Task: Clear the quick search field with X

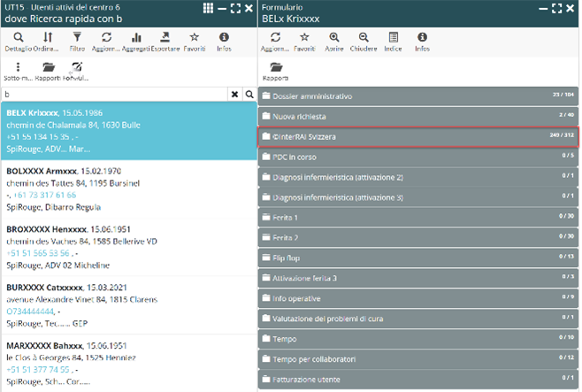Action: (234, 94)
